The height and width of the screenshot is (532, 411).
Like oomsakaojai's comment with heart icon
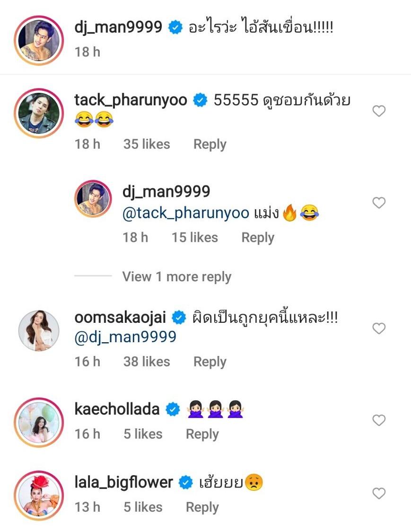click(379, 328)
